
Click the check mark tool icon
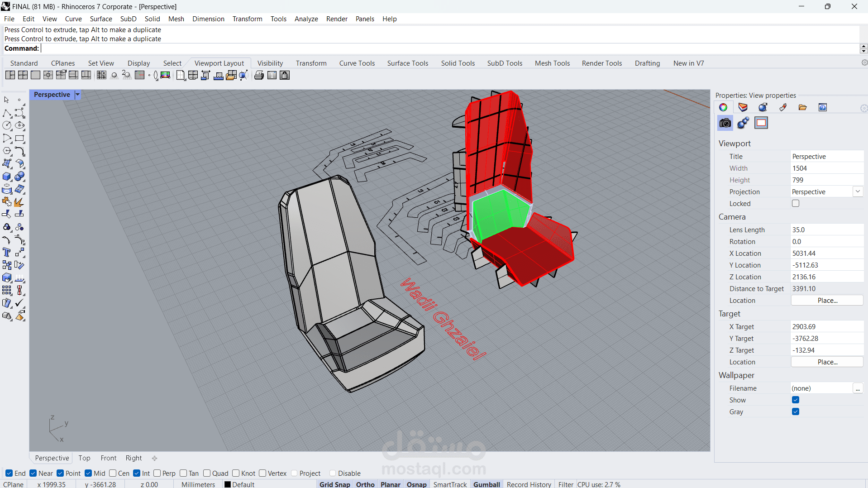pyautogui.click(x=19, y=303)
